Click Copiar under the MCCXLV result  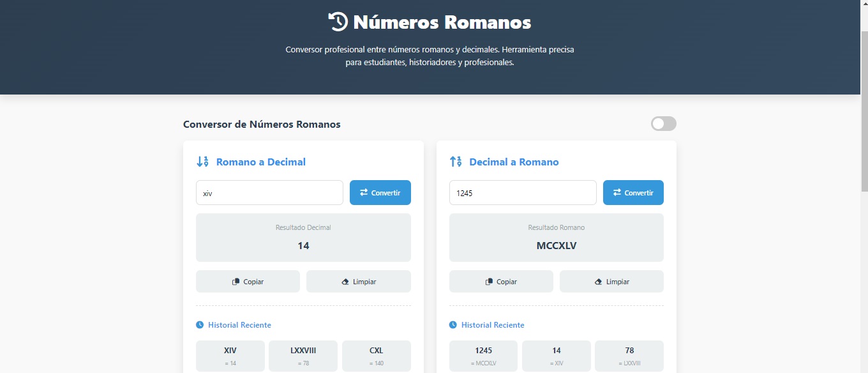point(501,281)
